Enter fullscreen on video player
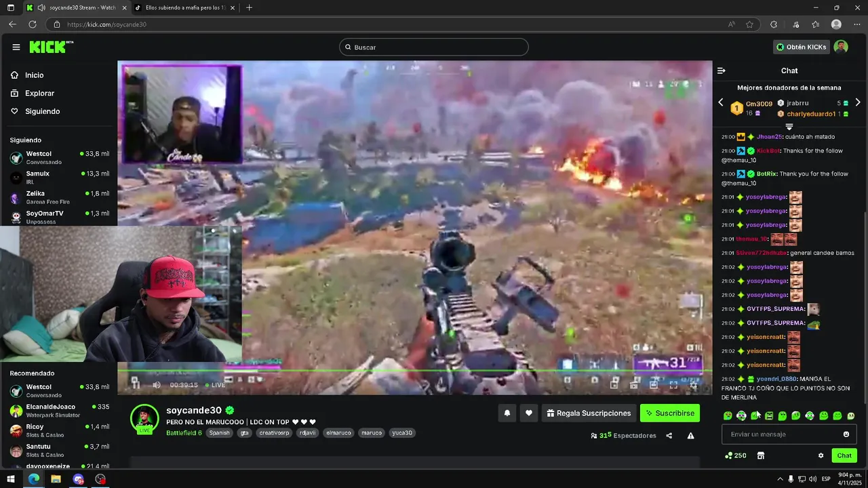The height and width of the screenshot is (488, 868). [x=673, y=384]
